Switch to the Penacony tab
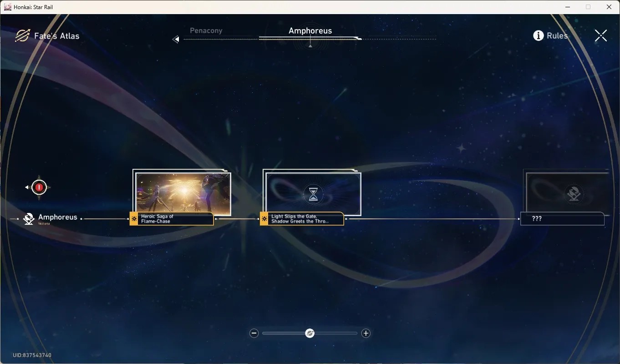This screenshot has height=364, width=620. pyautogui.click(x=206, y=30)
